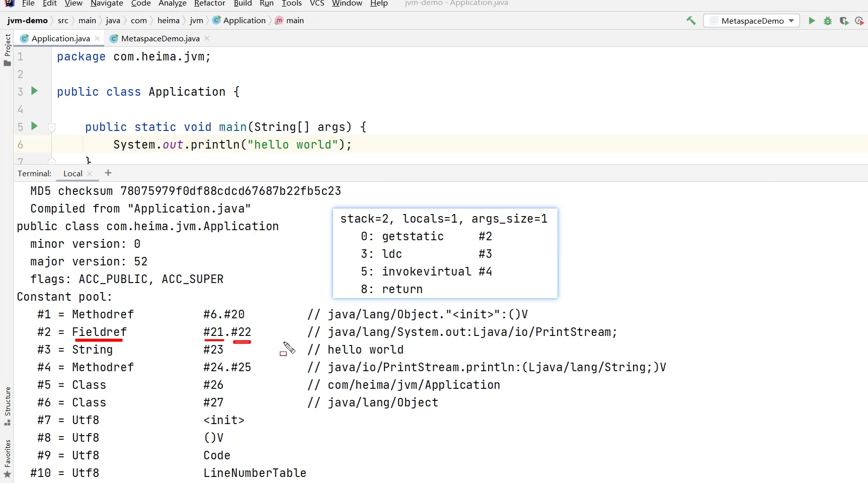This screenshot has height=483, width=868.
Task: Click Application class in the breadcrumb
Action: click(239, 21)
